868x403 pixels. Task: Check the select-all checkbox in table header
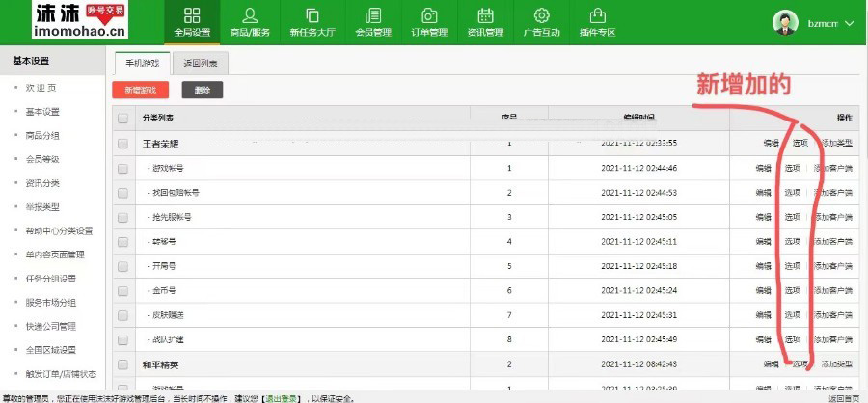[122, 119]
